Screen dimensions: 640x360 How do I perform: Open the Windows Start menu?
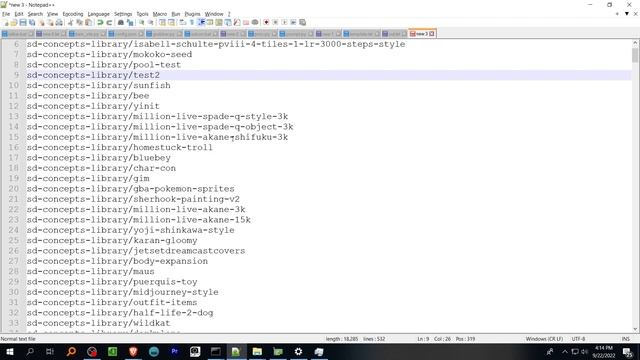pyautogui.click(x=10, y=351)
